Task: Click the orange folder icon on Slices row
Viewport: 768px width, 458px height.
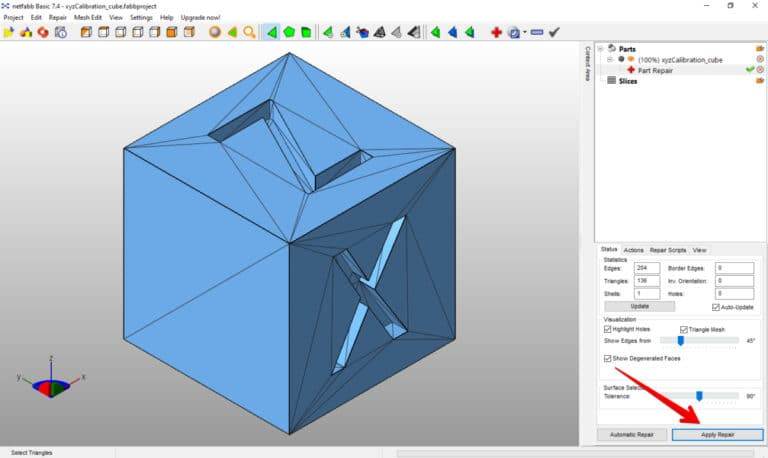Action: tap(760, 80)
